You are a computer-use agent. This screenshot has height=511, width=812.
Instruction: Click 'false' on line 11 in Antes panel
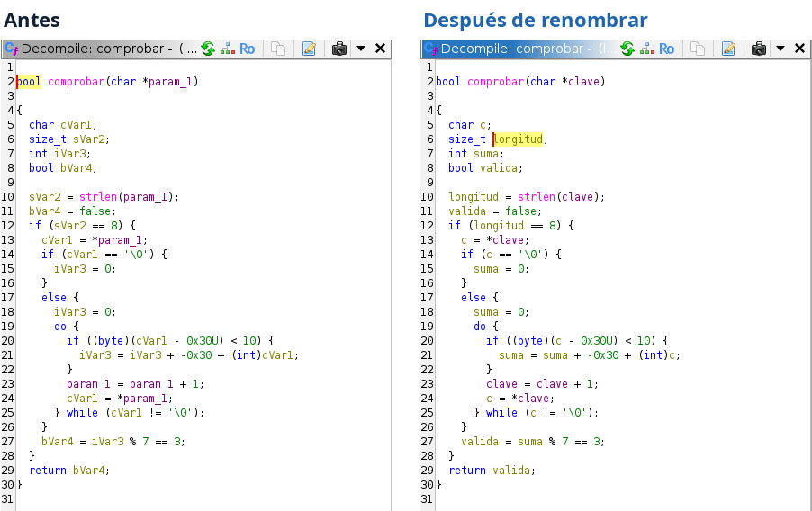pos(95,211)
